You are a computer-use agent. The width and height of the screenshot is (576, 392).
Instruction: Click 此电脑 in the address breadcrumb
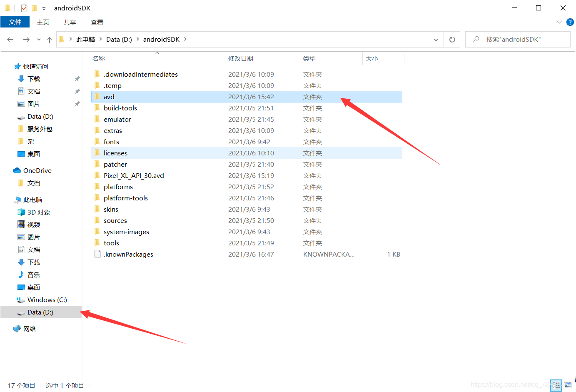point(85,39)
